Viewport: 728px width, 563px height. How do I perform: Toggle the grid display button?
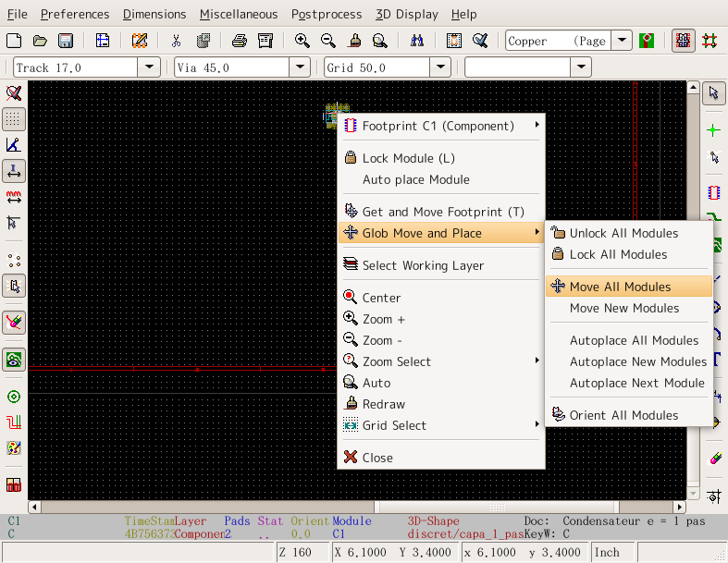coord(14,119)
